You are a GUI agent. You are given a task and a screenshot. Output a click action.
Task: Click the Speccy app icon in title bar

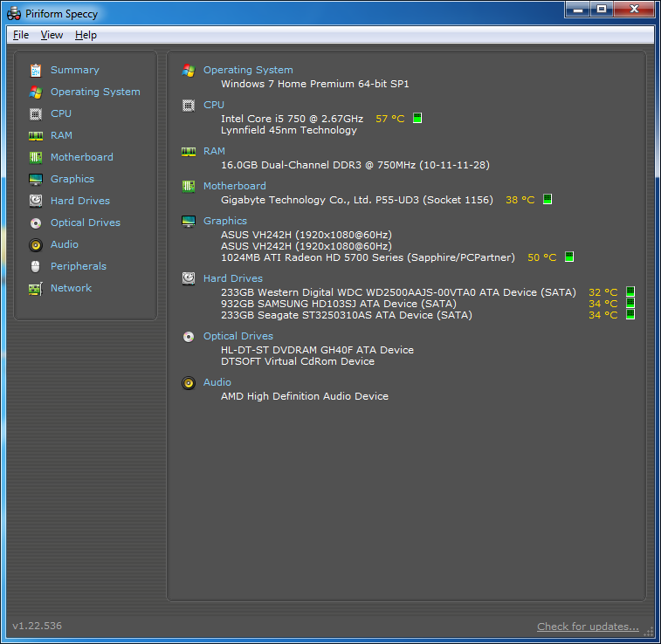[13, 13]
